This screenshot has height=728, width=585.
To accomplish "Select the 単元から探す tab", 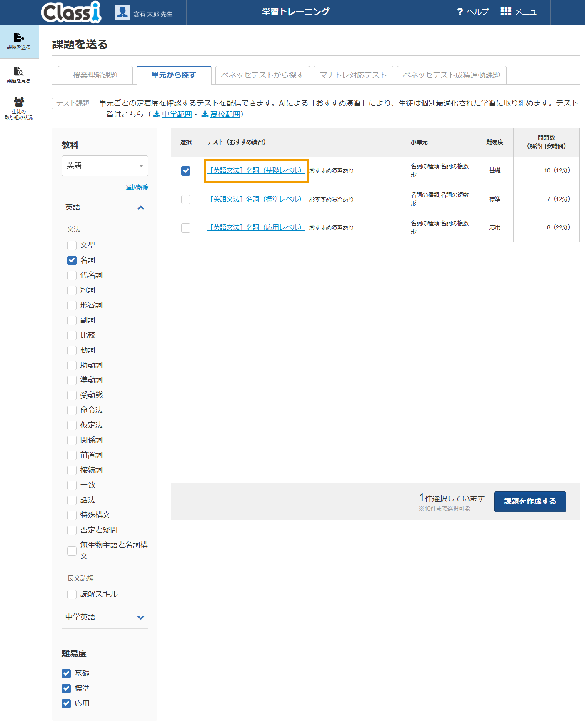I will pyautogui.click(x=174, y=75).
